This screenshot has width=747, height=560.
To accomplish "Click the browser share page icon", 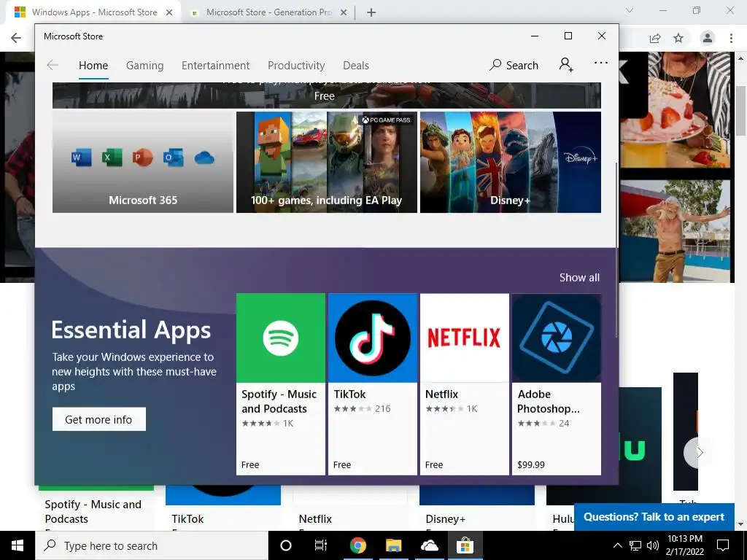I will click(655, 38).
